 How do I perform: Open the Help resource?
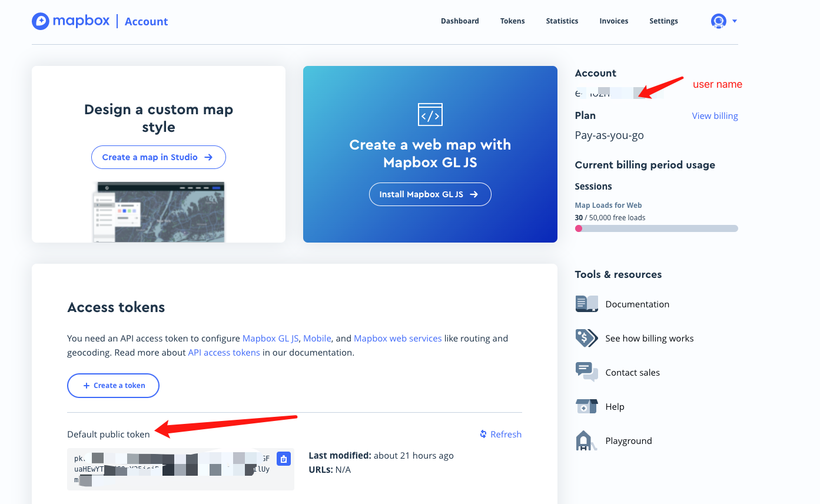(615, 406)
